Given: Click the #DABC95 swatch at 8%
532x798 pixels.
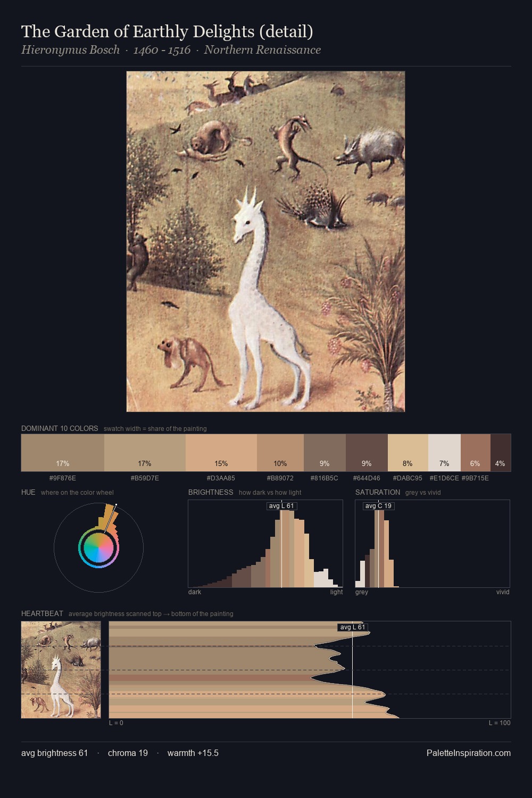Looking at the screenshot, I should click(408, 453).
